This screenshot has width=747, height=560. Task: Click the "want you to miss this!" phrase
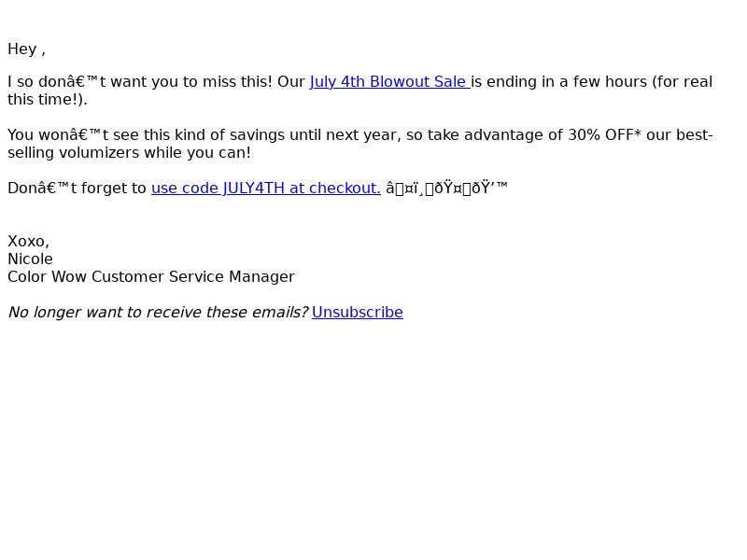[191, 81]
